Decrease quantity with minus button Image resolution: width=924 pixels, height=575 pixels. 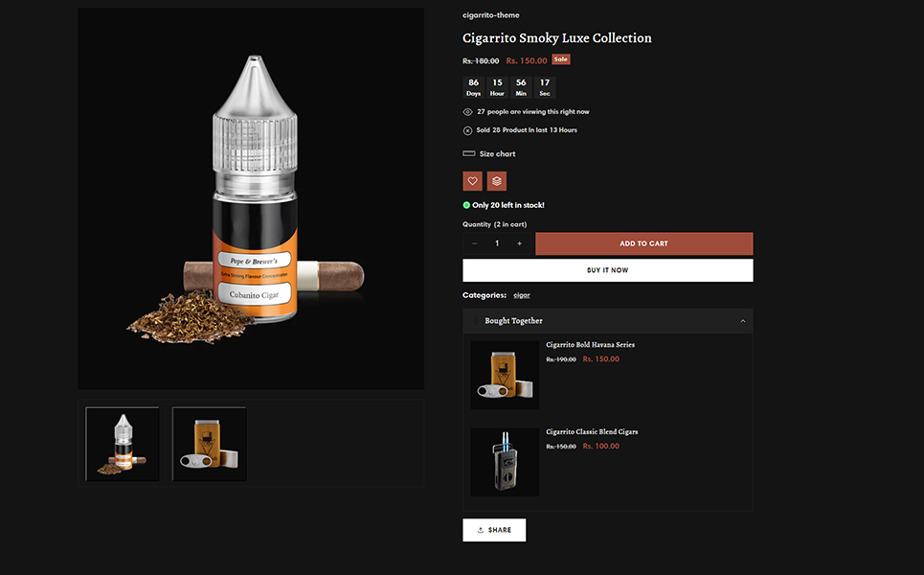pos(474,243)
